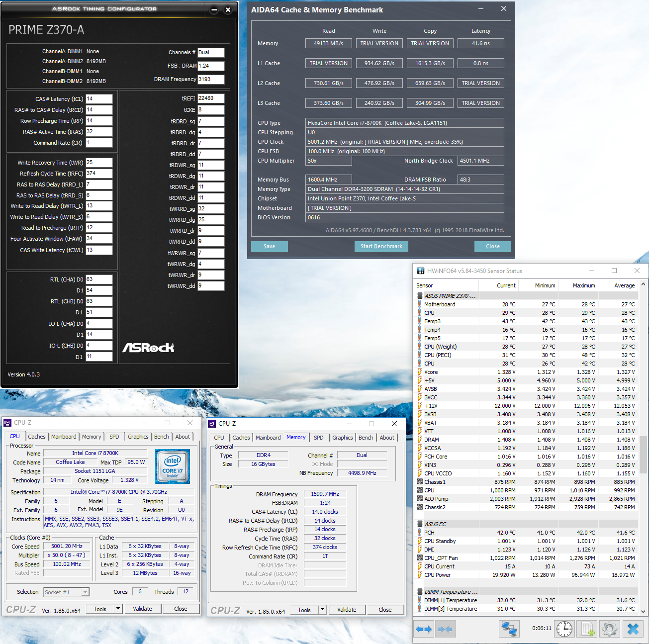Image resolution: width=649 pixels, height=644 pixels.
Task: Click Memory Latency value 41.6 ns
Action: coord(480,43)
